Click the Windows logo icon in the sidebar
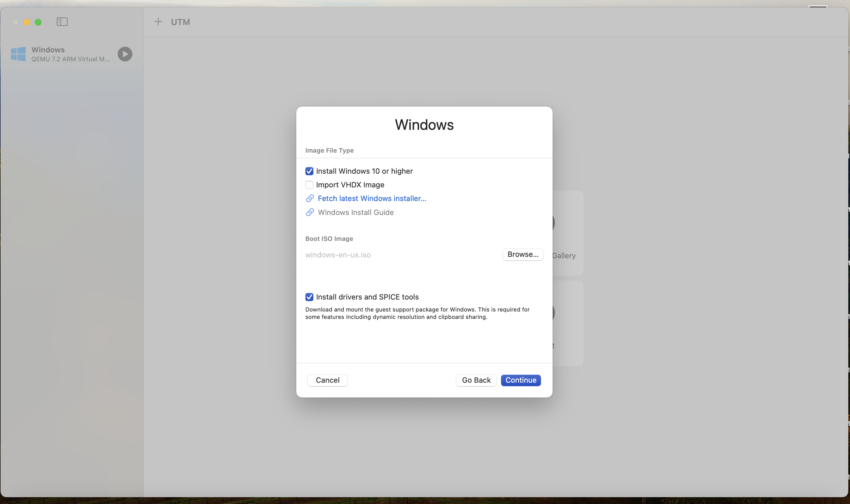 click(18, 54)
